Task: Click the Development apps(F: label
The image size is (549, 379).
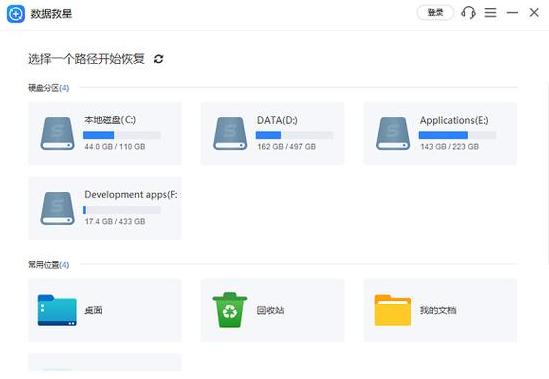Action: (131, 195)
